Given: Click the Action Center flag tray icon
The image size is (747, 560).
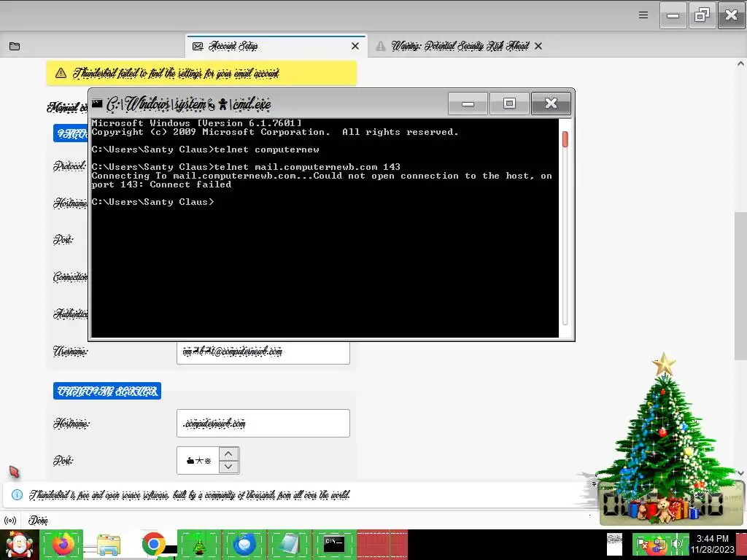Looking at the screenshot, I should [642, 545].
